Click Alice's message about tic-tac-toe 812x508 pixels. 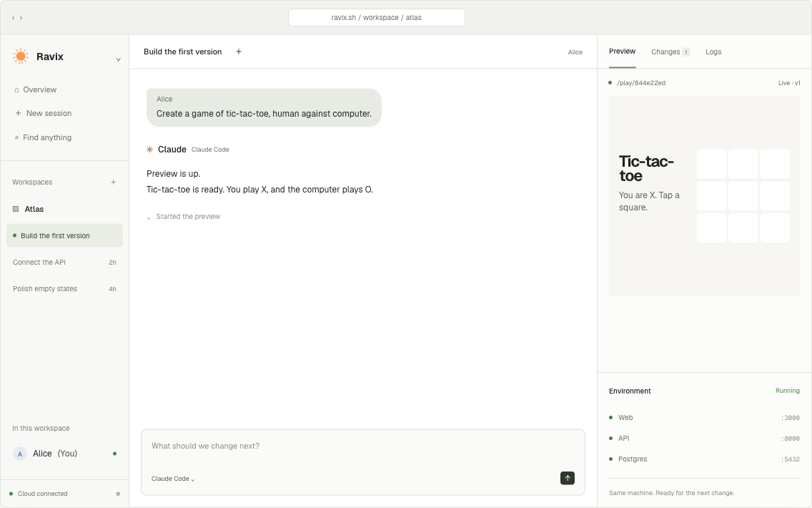[264, 107]
